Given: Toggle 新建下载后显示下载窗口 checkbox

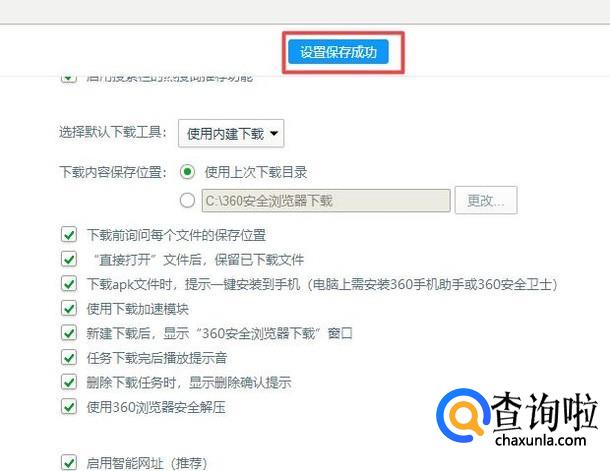Looking at the screenshot, I should click(x=69, y=333).
